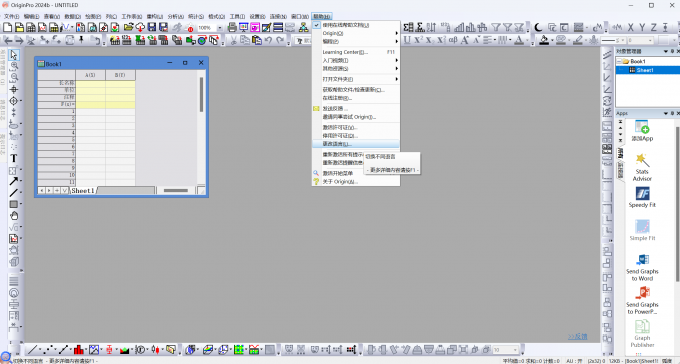This screenshot has width=680, height=364.
Task: Choose the highlighted change language menu item
Action: (356, 144)
